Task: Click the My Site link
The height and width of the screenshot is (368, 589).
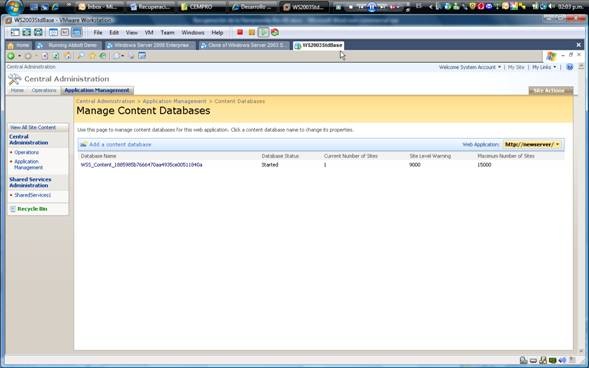Action: click(x=516, y=67)
